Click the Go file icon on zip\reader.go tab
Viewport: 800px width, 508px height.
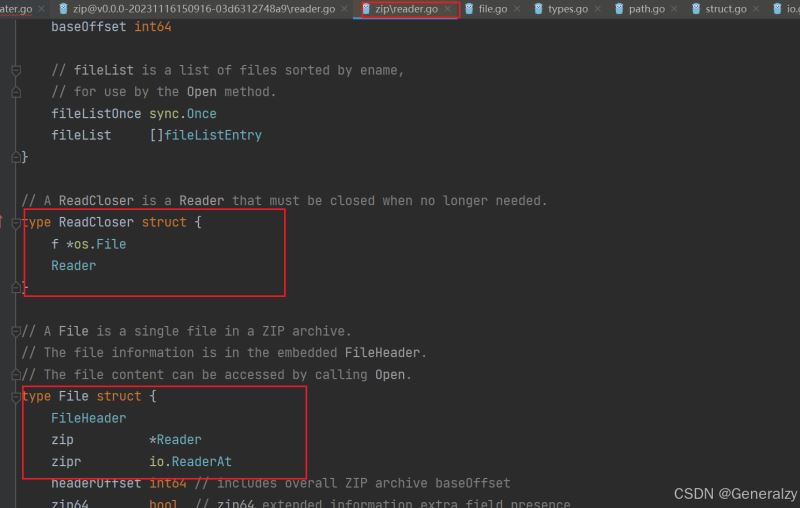pyautogui.click(x=366, y=9)
